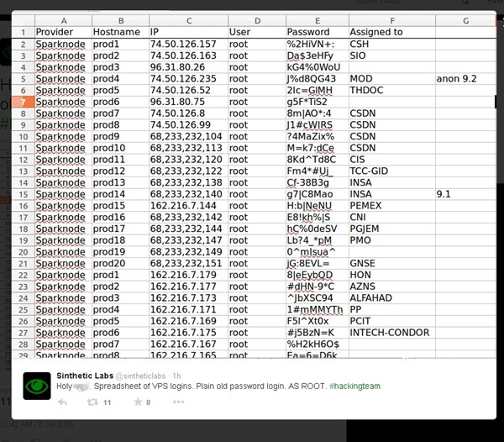Click the "THDOC" assigned cell

point(392,90)
